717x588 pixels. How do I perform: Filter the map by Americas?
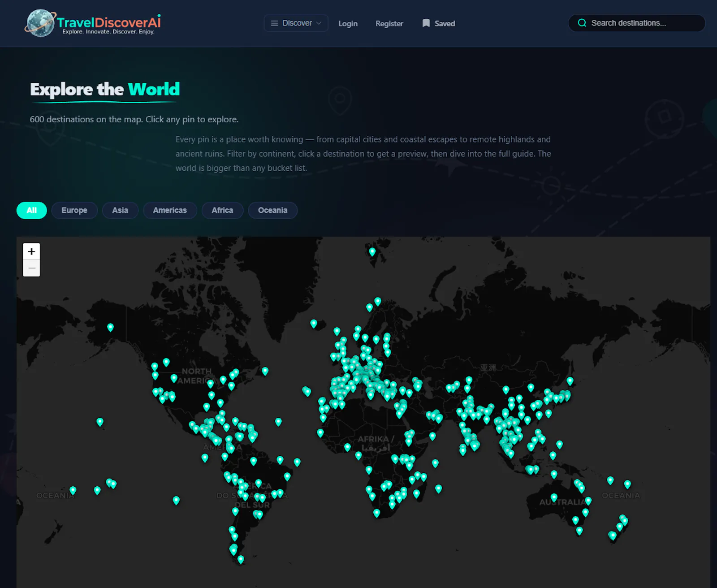[x=170, y=210]
